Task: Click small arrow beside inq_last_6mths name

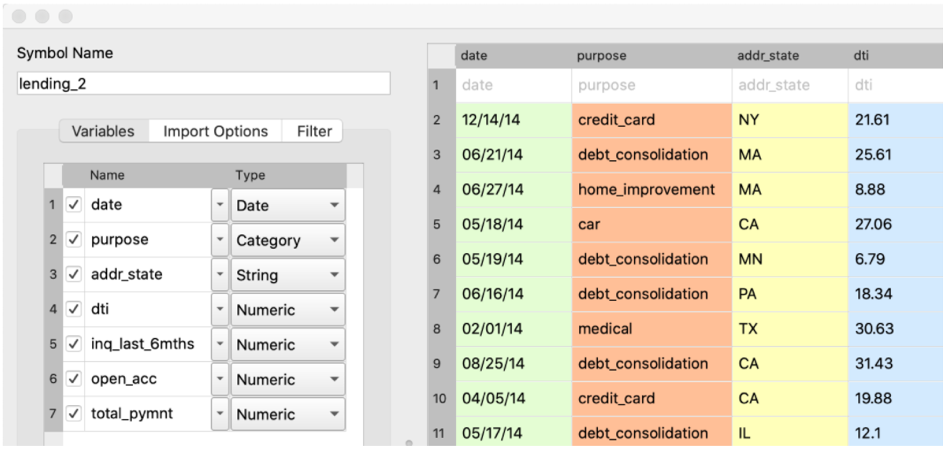Action: click(219, 345)
